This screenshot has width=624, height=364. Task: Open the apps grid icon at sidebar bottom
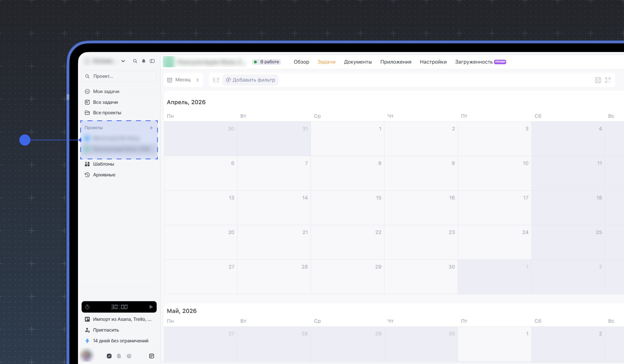(x=152, y=356)
